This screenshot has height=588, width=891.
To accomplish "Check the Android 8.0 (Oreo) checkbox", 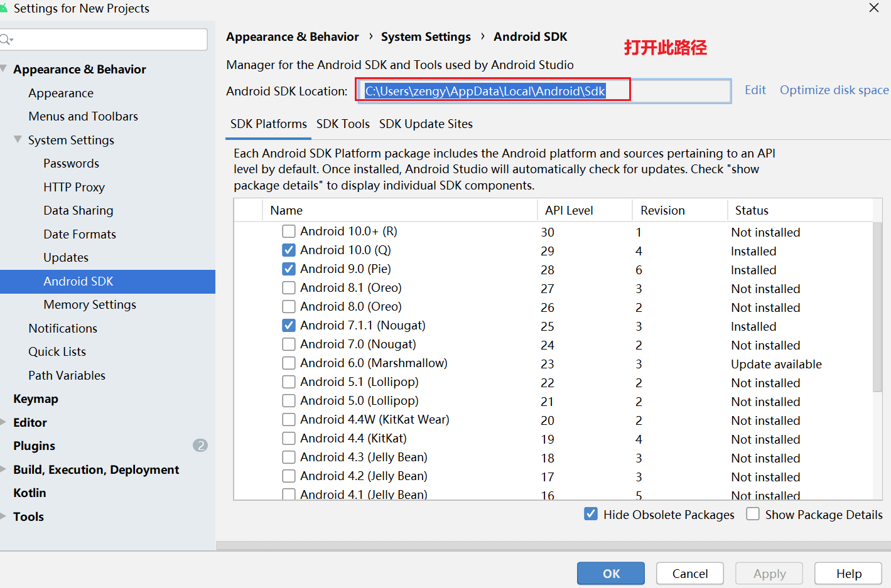I will [289, 307].
